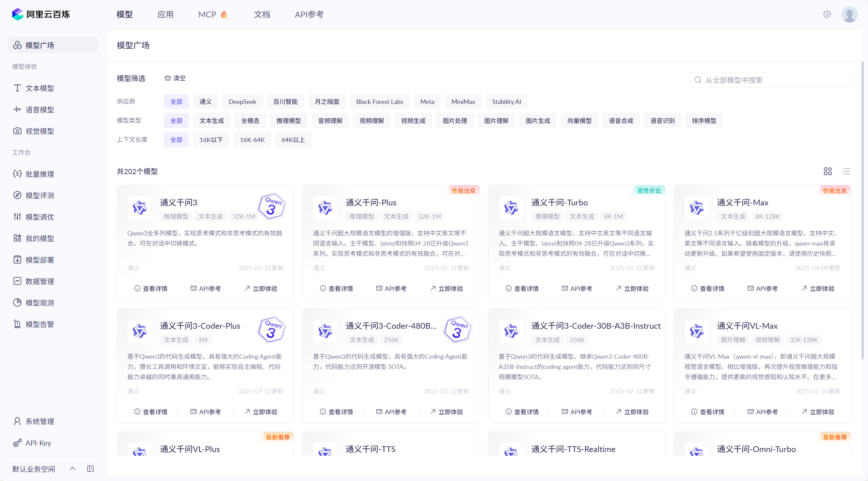868x481 pixels.
Task: Filter supplier by 月之暗面
Action: (x=327, y=102)
